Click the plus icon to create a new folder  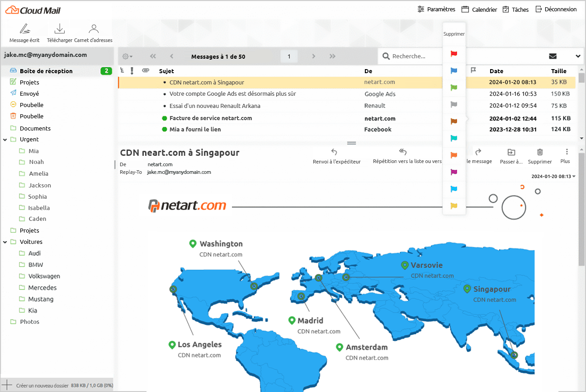pos(8,385)
